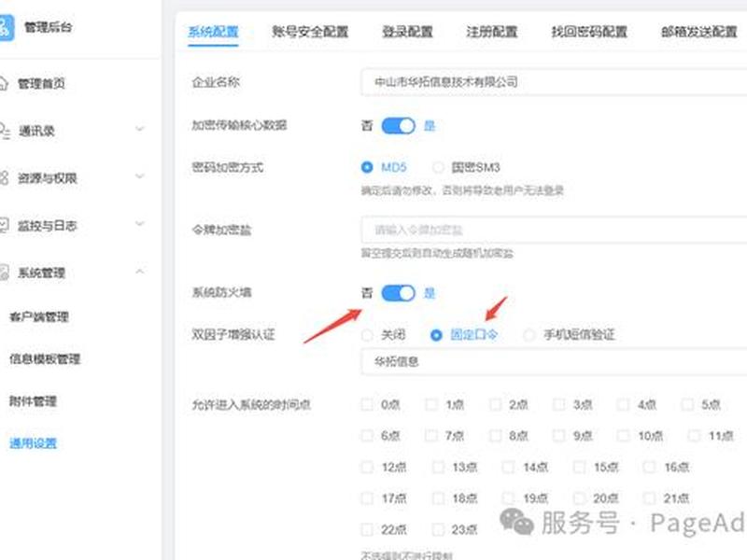This screenshot has height=560, width=747.
Task: Open 通用设置 submenu item
Action: [x=33, y=443]
